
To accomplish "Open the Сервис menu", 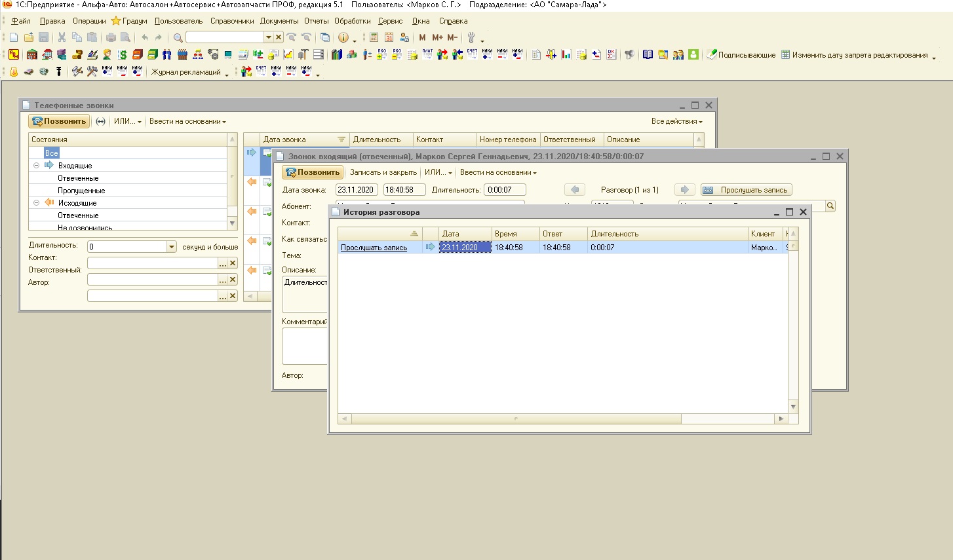I will coord(390,21).
